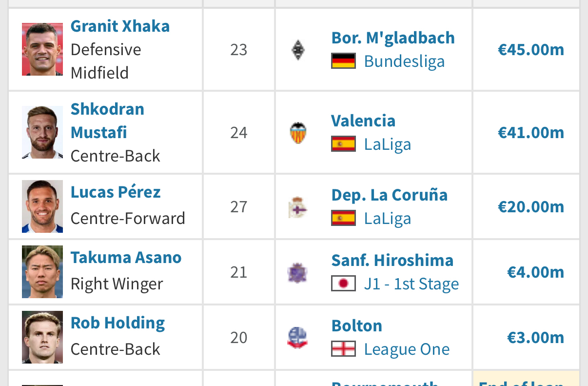Open the J1 - 1st Stage league link

(411, 284)
